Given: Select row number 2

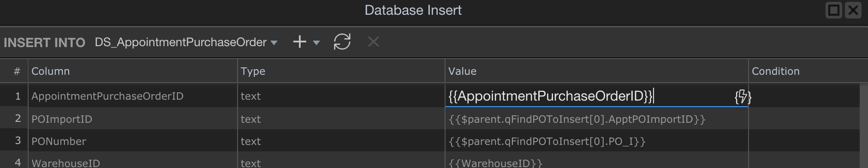Looking at the screenshot, I should (14, 119).
